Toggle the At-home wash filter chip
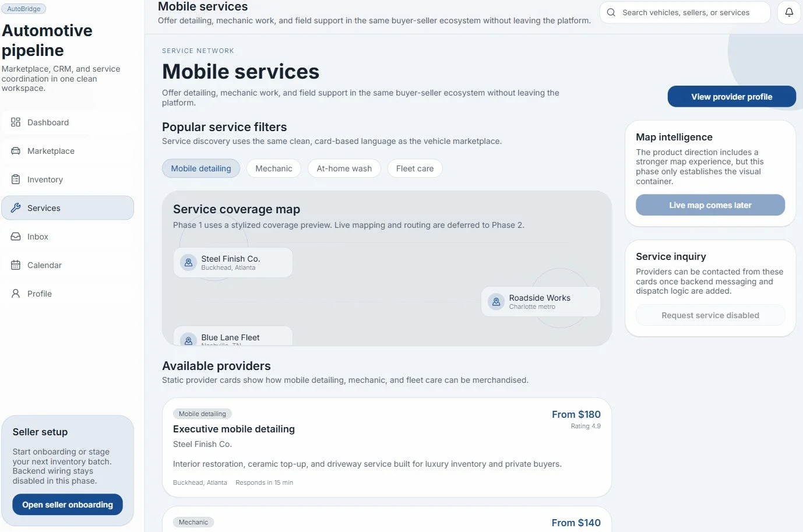The height and width of the screenshot is (532, 803). pos(344,168)
